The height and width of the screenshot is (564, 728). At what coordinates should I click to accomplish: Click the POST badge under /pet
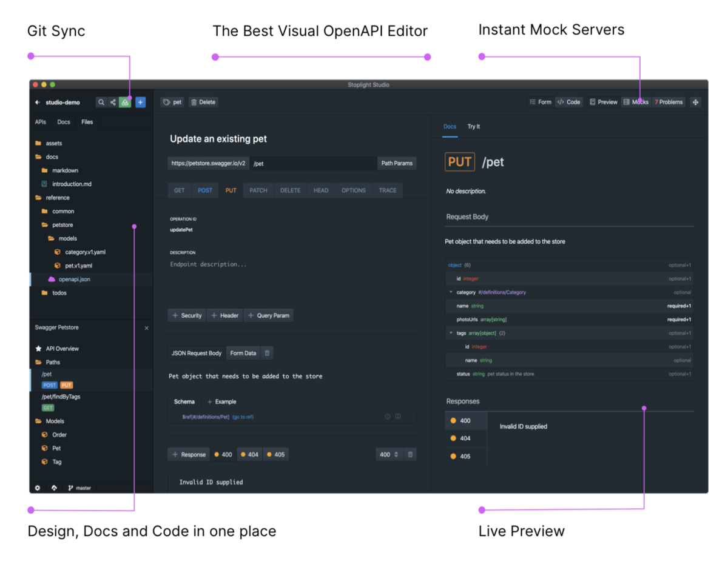click(49, 385)
